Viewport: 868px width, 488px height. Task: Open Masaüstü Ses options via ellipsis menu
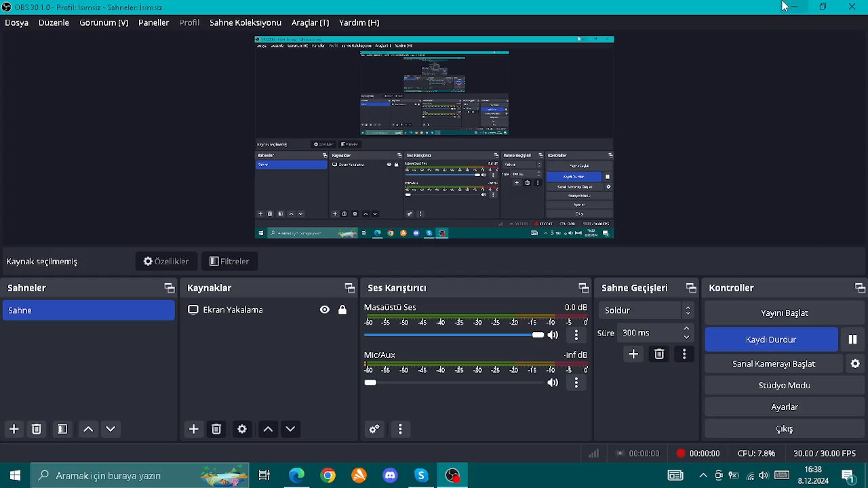(576, 335)
